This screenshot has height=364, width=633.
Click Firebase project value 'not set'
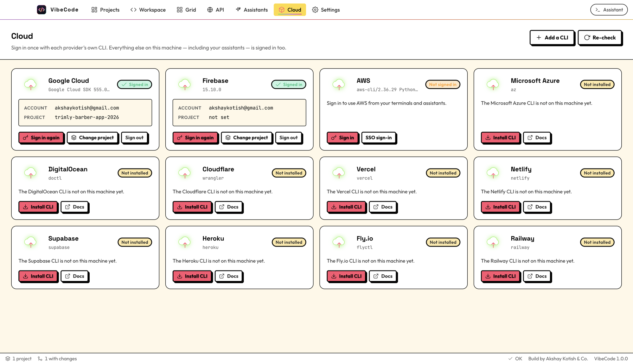[219, 117]
